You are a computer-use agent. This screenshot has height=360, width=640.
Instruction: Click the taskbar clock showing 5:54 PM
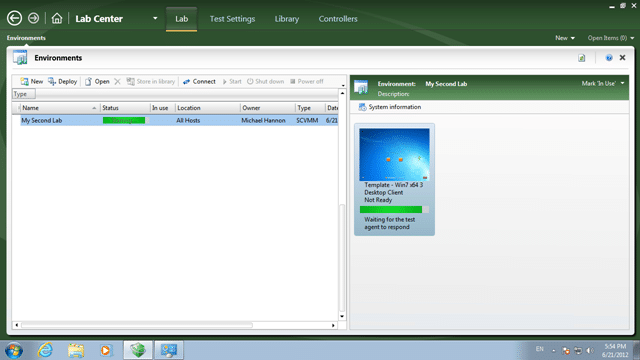coord(615,351)
